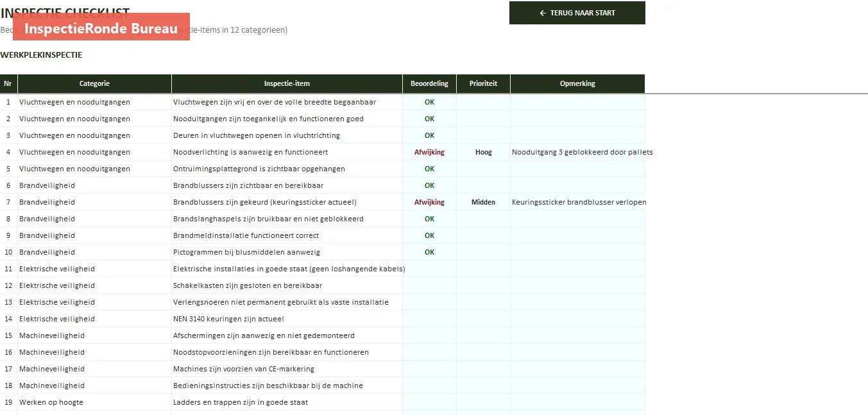Click Afwijking rating for 'Brandblussers zijn gekeurd' row

point(429,202)
